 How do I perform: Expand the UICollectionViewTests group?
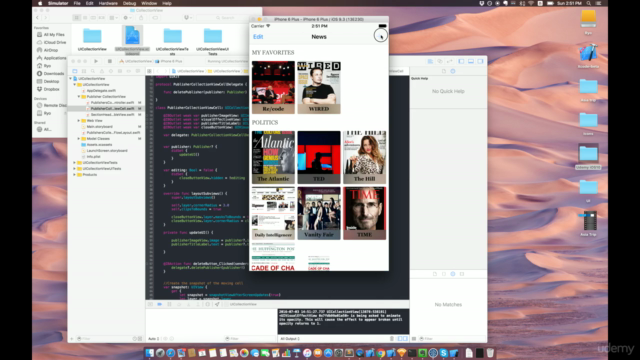tap(75, 162)
